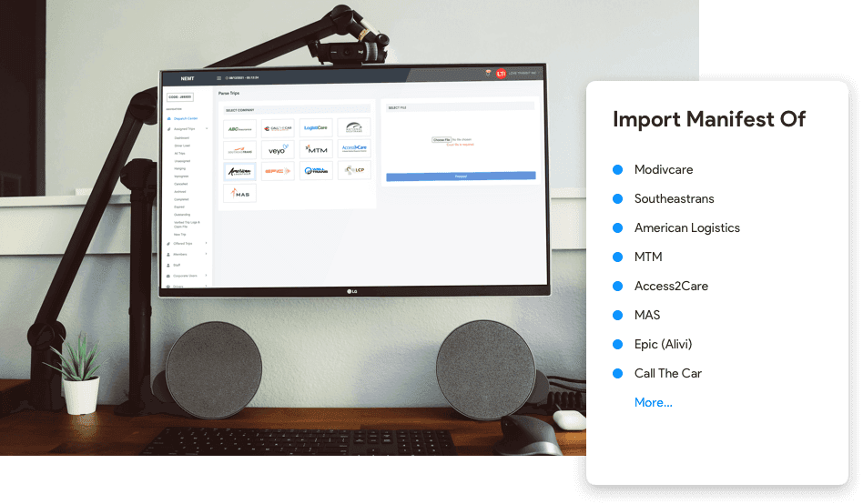This screenshot has width=863, height=504.
Task: Expand the Corporate Users sidebar chevron
Action: point(207,276)
